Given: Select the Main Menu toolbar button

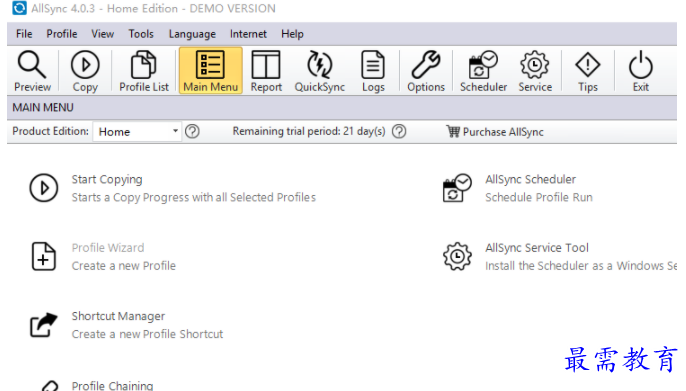Looking at the screenshot, I should click(210, 71).
